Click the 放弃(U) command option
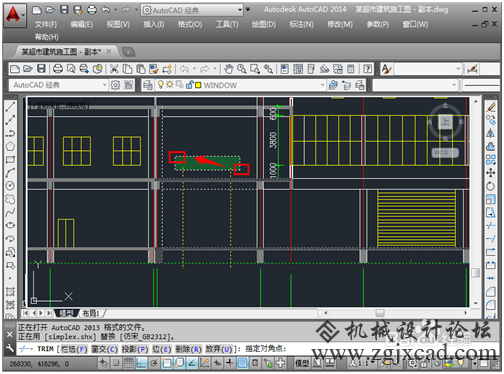Image resolution: width=504 pixels, height=374 pixels. tap(219, 349)
